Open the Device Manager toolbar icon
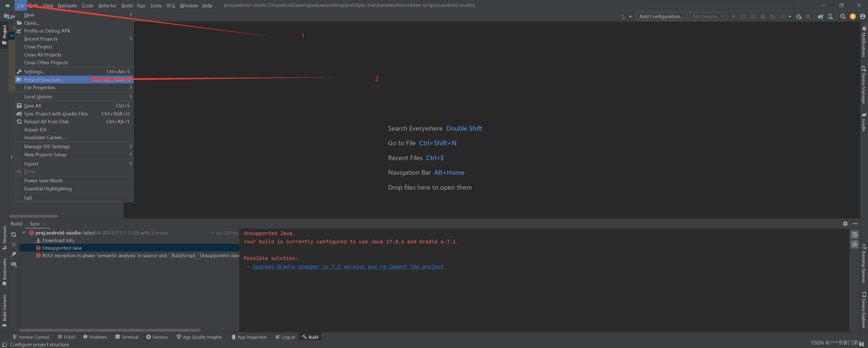This screenshot has width=868, height=348. [x=830, y=16]
